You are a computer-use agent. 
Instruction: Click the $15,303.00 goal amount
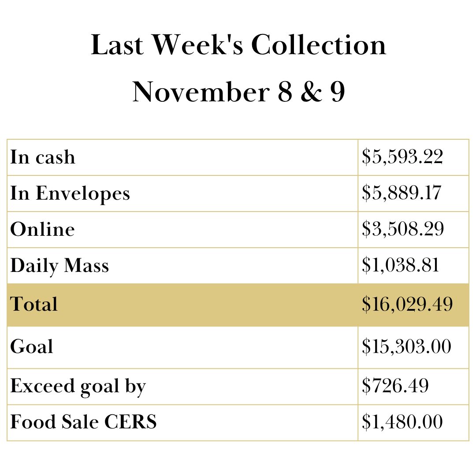click(406, 347)
